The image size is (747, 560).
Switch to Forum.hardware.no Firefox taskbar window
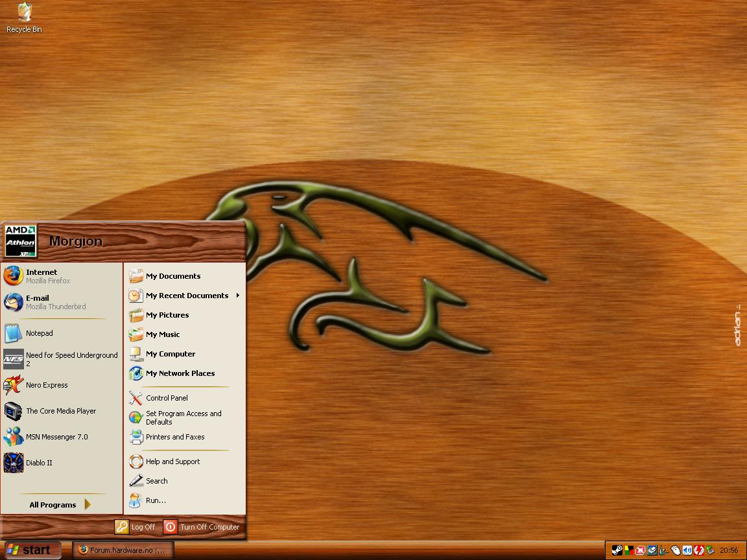tap(123, 550)
